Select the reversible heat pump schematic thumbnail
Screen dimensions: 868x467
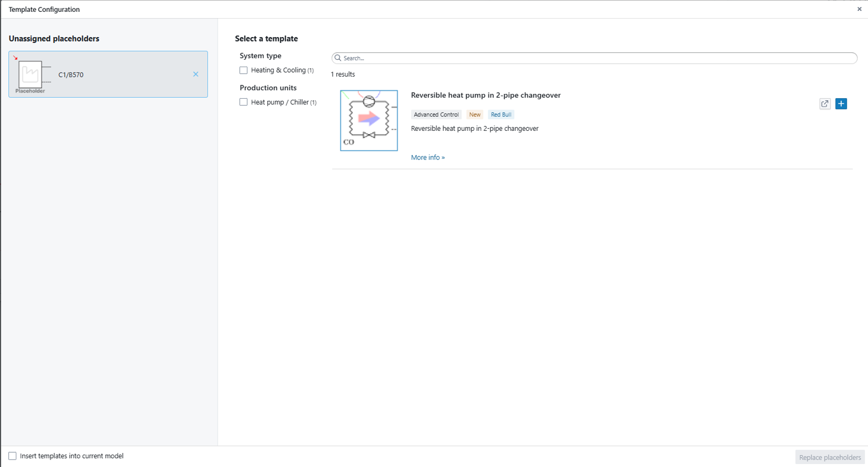[x=369, y=120]
